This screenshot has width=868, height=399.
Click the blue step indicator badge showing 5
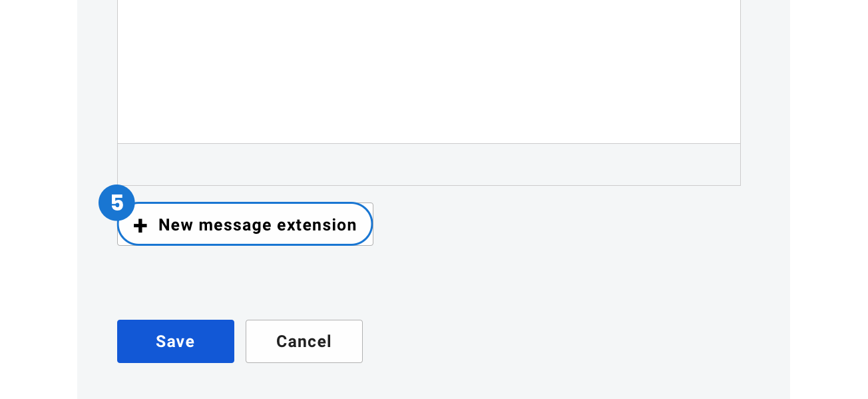[x=117, y=202]
